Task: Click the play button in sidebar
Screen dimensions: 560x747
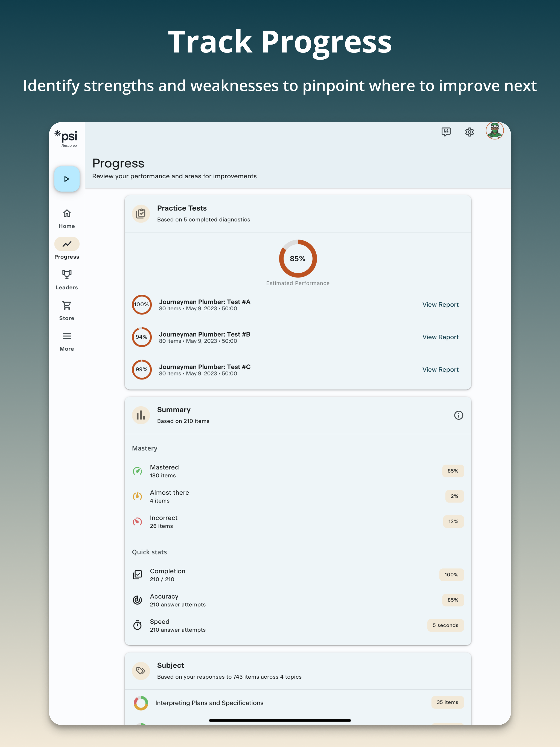Action: pyautogui.click(x=67, y=179)
